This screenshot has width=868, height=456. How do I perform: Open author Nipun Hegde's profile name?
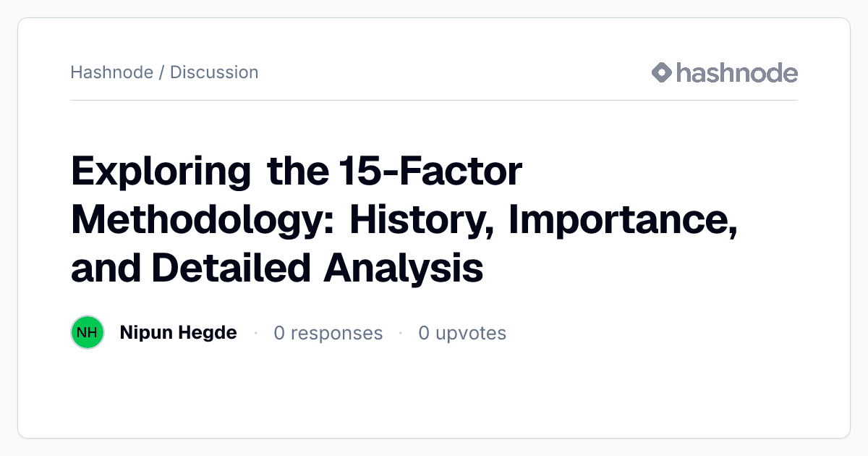click(178, 333)
